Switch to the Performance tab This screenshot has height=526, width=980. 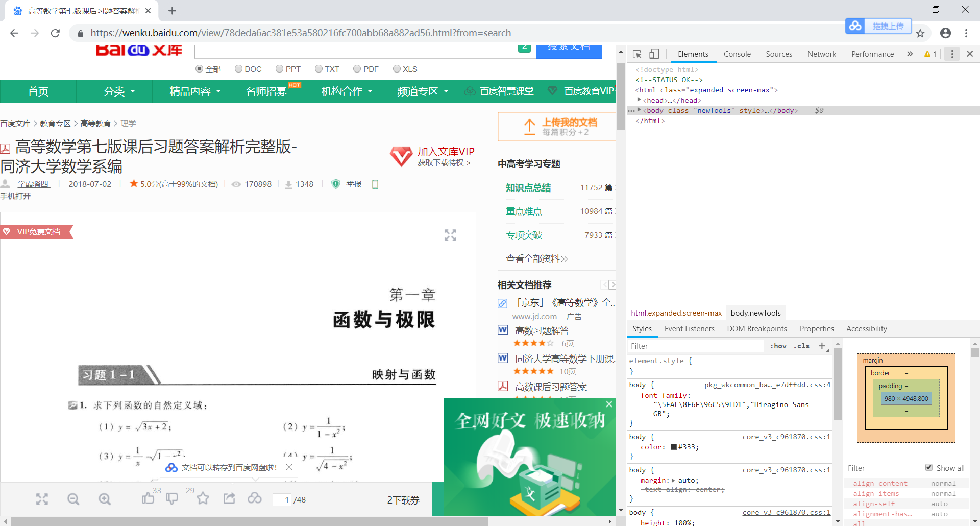click(872, 54)
